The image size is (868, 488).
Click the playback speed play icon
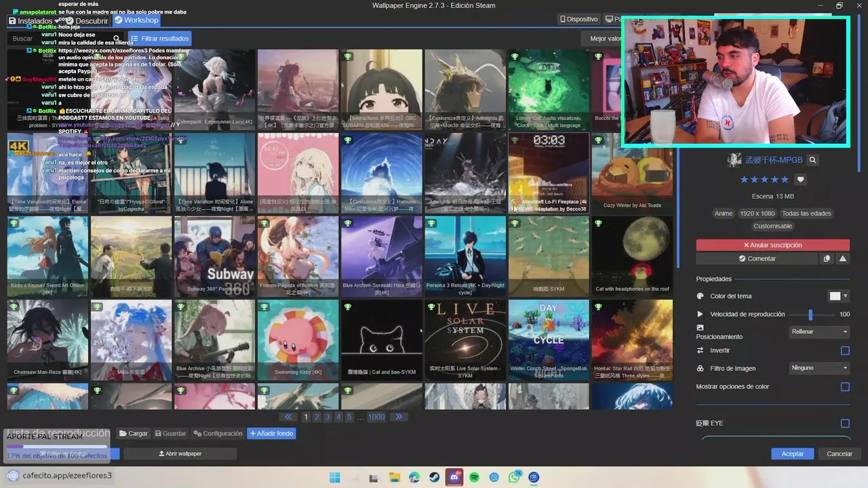(x=701, y=314)
